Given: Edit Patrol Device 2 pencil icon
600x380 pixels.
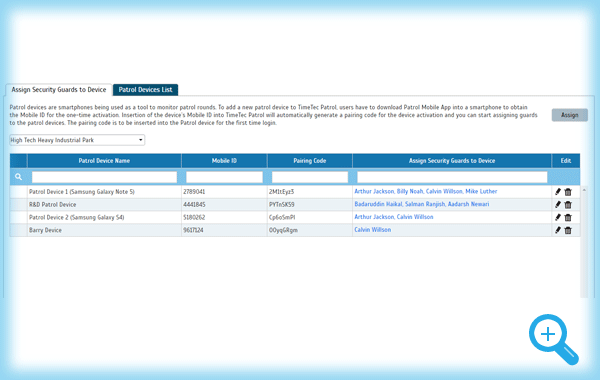Looking at the screenshot, I should click(558, 217).
